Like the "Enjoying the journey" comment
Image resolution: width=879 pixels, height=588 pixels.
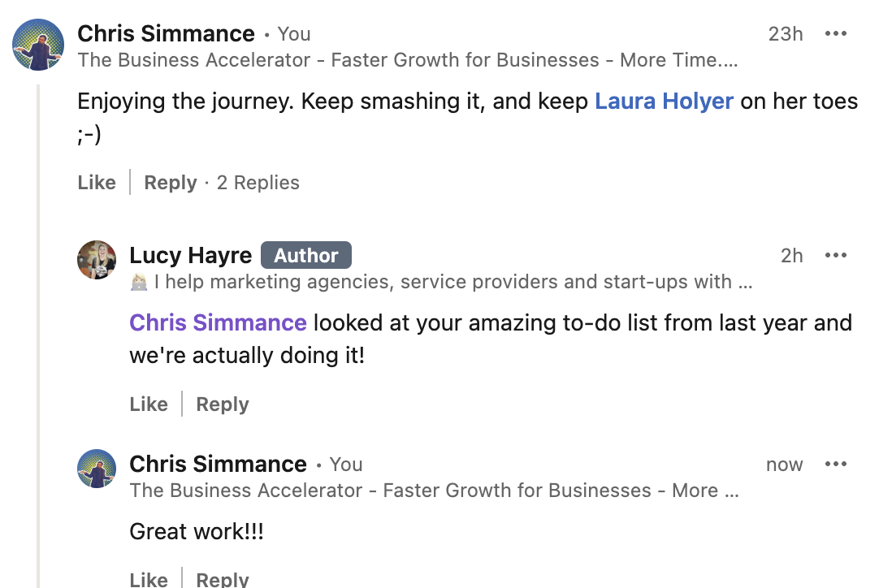pyautogui.click(x=97, y=183)
